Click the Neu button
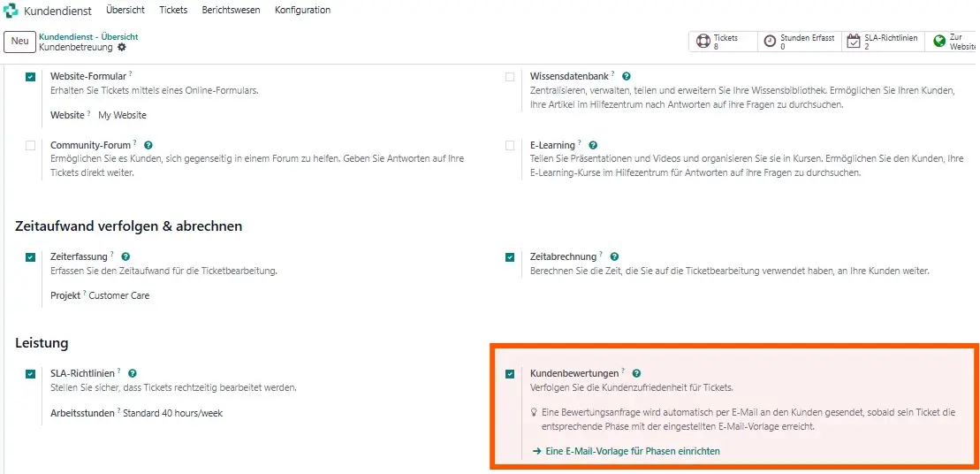Viewport: 980px width, 474px height. coord(20,42)
